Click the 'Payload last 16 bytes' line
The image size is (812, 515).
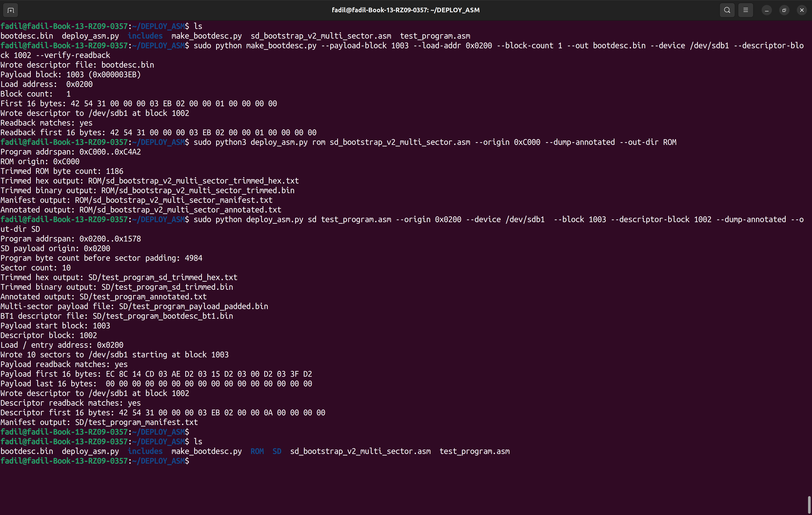[156, 384]
